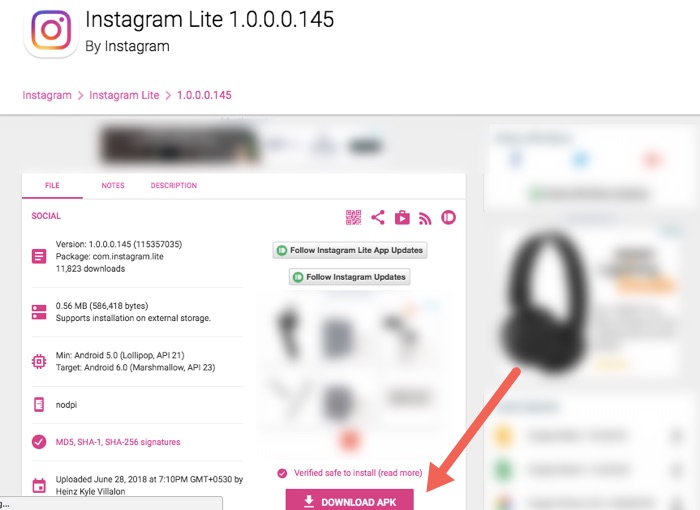Click the version details document icon

(x=39, y=256)
